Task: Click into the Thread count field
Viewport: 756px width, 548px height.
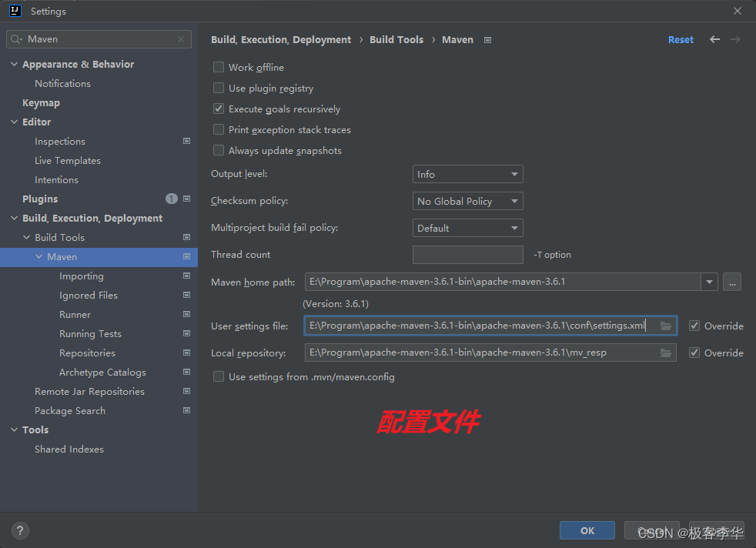Action: (x=467, y=255)
